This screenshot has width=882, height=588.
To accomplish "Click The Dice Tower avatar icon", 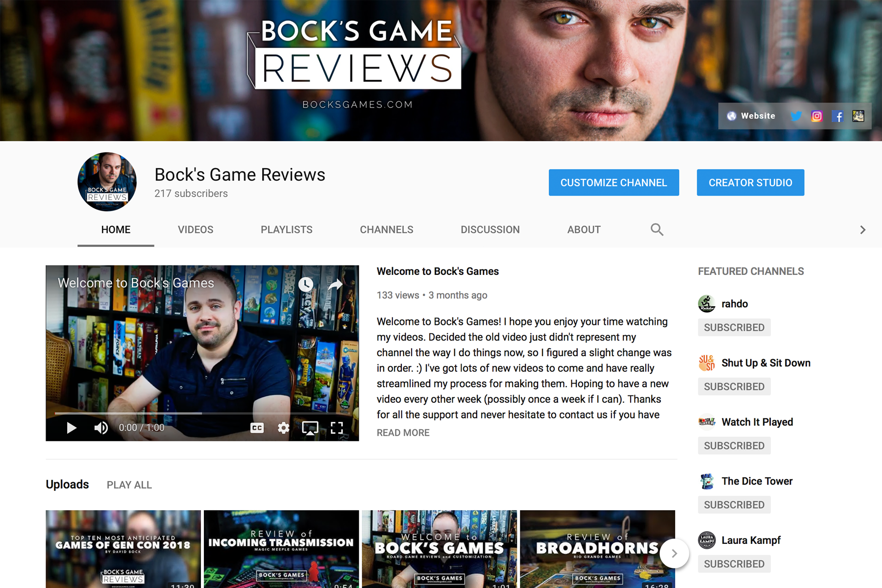I will coord(707,481).
